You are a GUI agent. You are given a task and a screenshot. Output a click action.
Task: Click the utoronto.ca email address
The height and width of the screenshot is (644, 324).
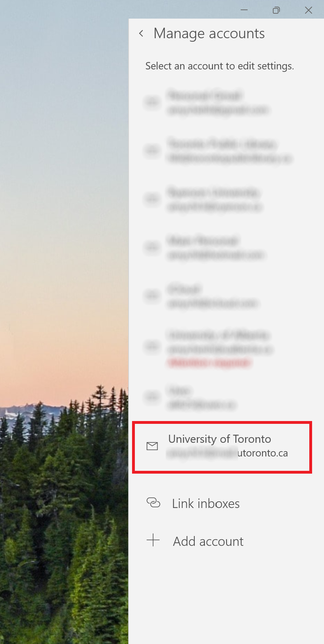tap(228, 453)
